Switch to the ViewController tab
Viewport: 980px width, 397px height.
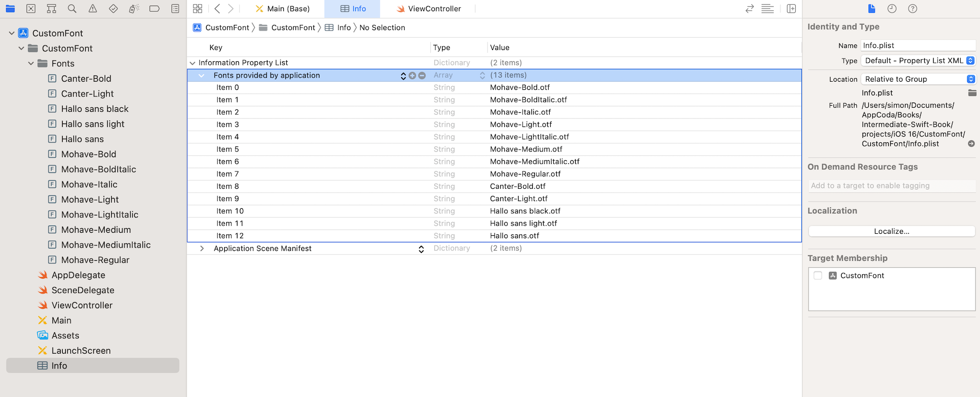click(429, 9)
